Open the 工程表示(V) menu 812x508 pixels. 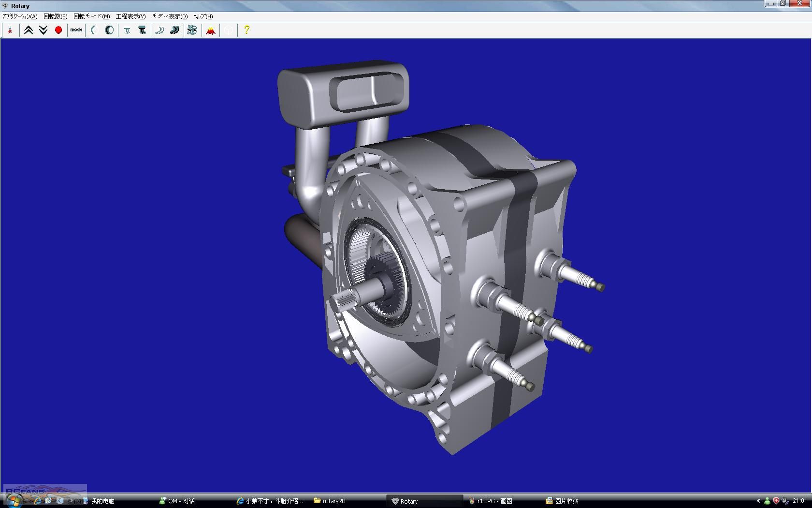tap(130, 16)
